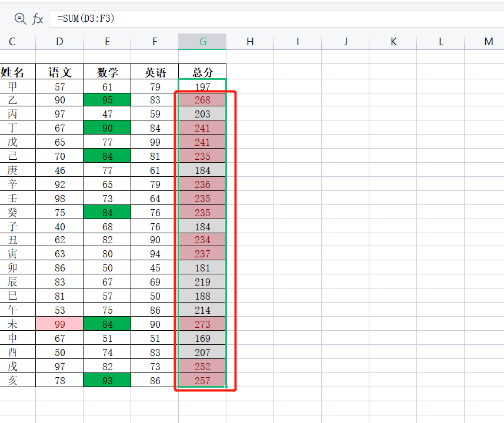Click name cell 庚

click(18, 170)
